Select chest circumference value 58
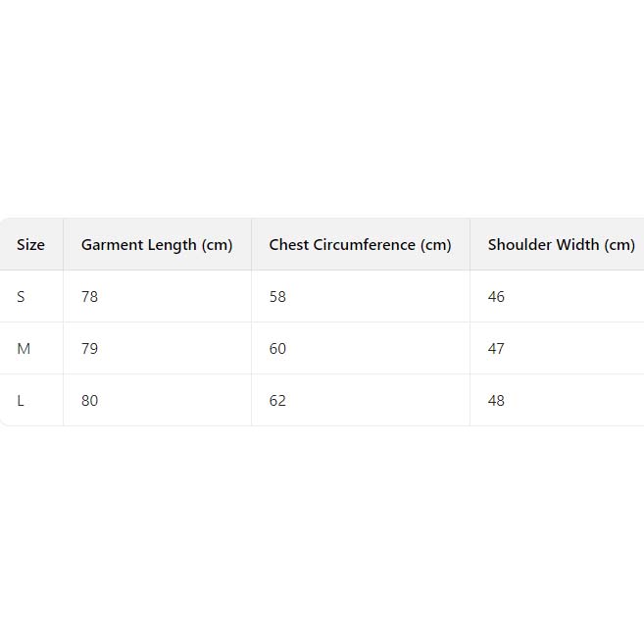Image resolution: width=644 pixels, height=644 pixels. (277, 297)
